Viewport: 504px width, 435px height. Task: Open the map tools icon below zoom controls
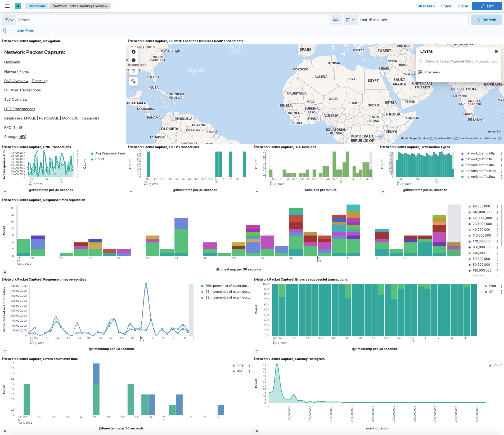pyautogui.click(x=133, y=81)
